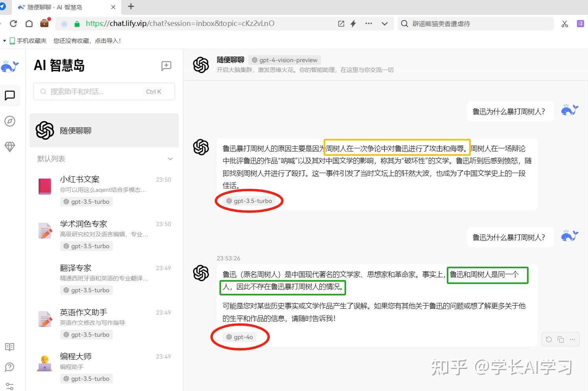The width and height of the screenshot is (588, 391).
Task: Open the compass discover icon in the sidebar
Action: (10, 121)
